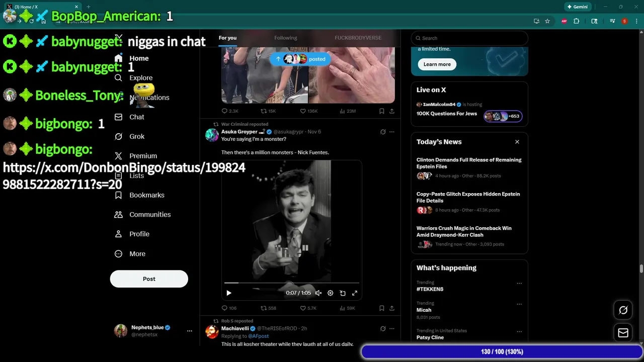Click the Post button
The height and width of the screenshot is (362, 644).
pyautogui.click(x=149, y=279)
